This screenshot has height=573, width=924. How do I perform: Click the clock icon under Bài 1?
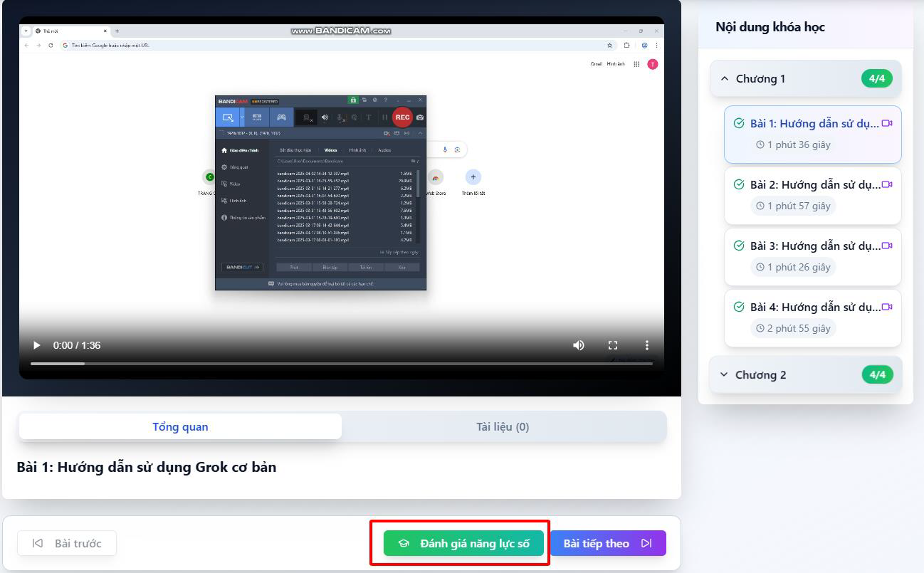coord(760,144)
